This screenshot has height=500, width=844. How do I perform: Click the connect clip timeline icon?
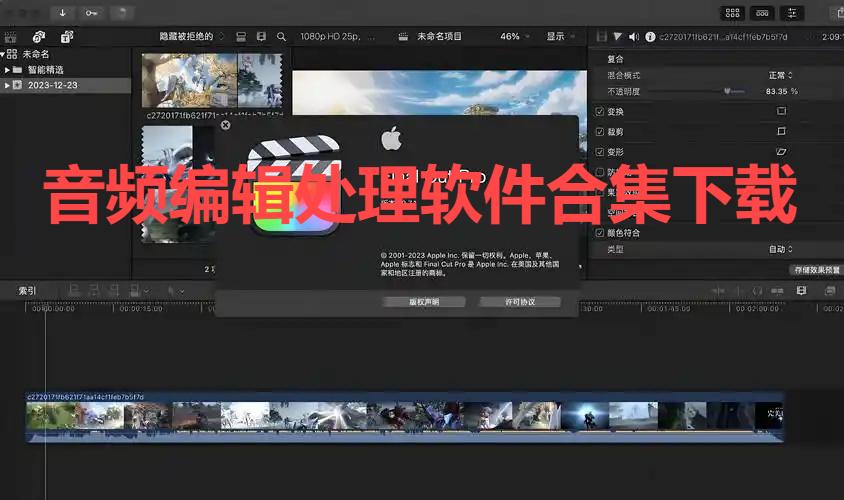pyautogui.click(x=74, y=291)
